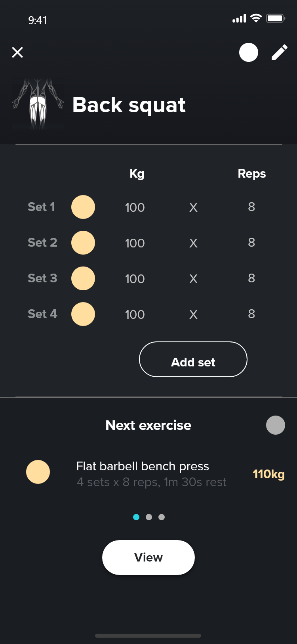The width and height of the screenshot is (297, 644).
Task: Go to the third page indicator dot
Action: (162, 517)
